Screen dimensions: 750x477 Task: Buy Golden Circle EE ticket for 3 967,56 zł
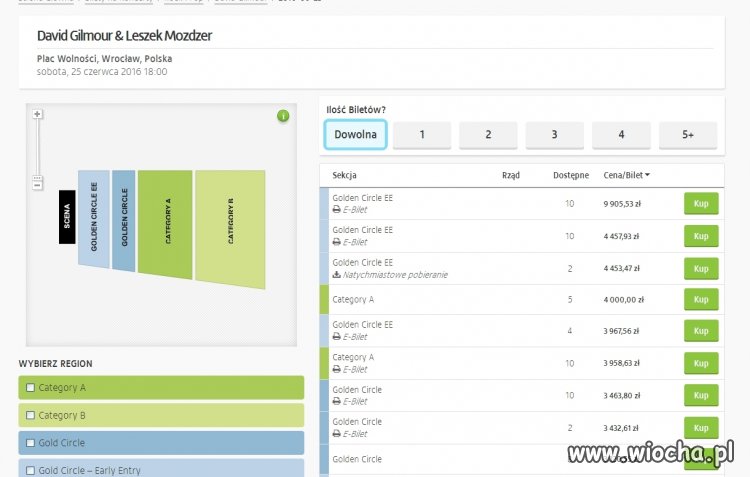(x=701, y=331)
